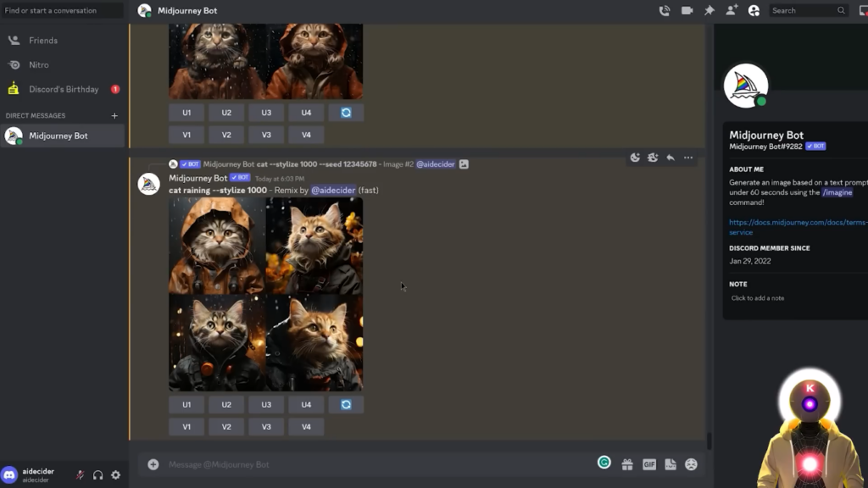The image size is (868, 488).
Task: Re-roll the lower cat raining grid
Action: pos(346,404)
